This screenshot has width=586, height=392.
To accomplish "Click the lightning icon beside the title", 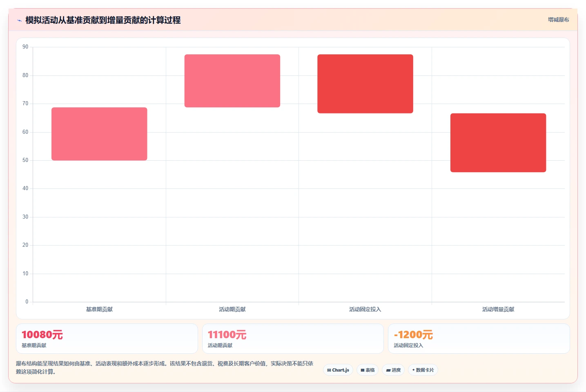I will 19,20.
